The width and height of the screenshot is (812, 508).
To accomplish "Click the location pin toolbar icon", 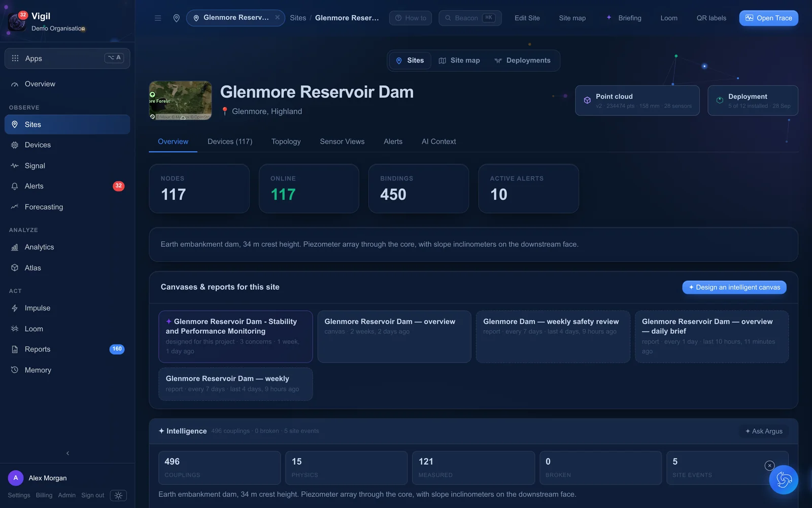I will click(x=176, y=18).
